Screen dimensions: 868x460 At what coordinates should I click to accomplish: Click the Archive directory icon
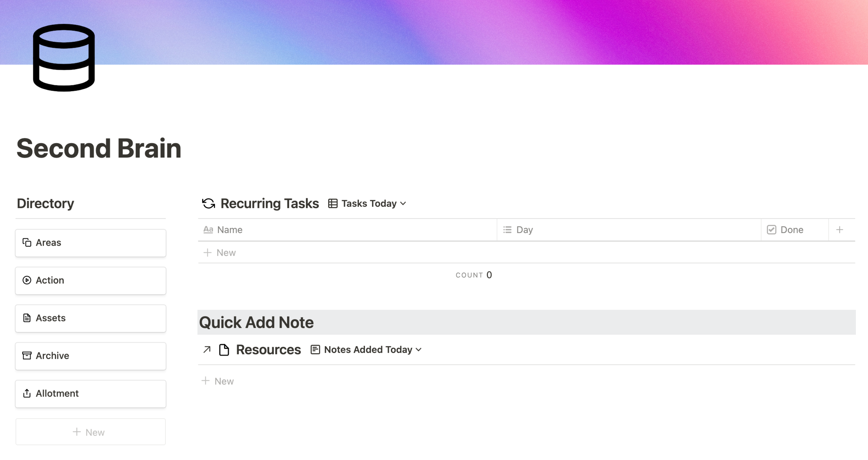27,355
